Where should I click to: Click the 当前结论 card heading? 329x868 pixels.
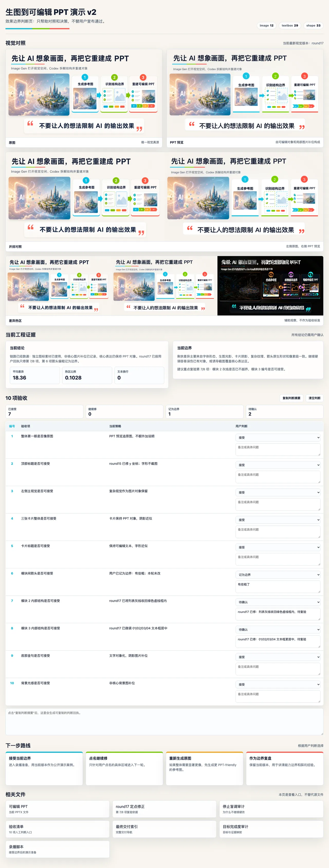pos(17,348)
